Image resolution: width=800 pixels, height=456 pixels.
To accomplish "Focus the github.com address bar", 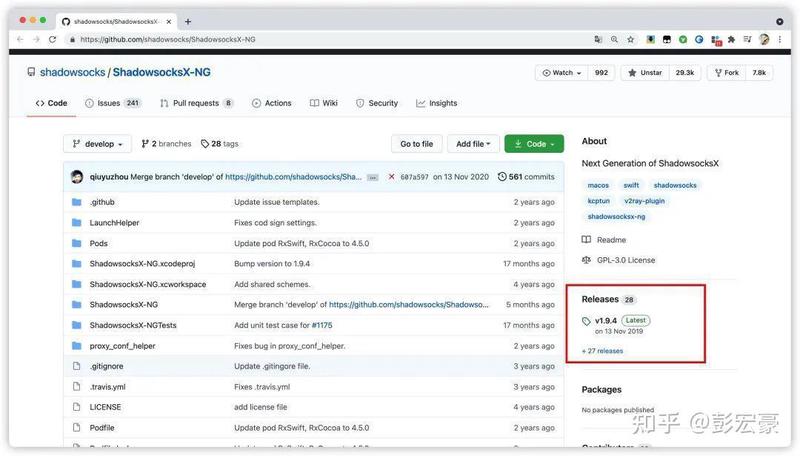I will [x=327, y=39].
